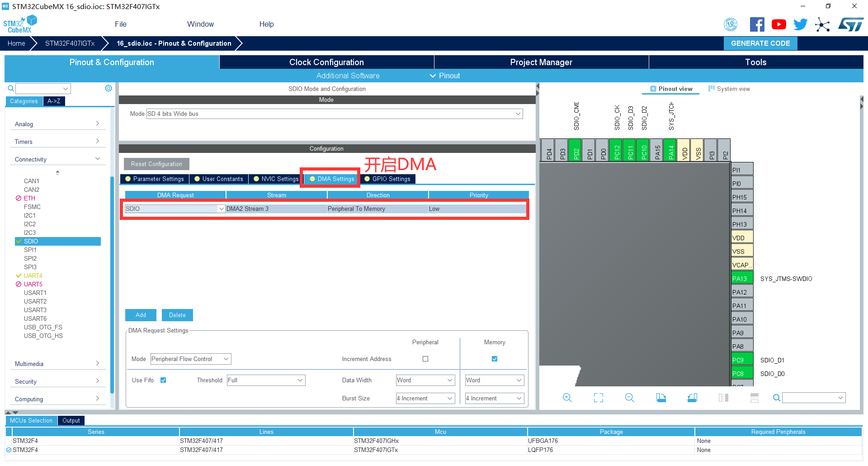Switch to Clock Configuration tab
Screen dimensions: 868x466
click(326, 62)
